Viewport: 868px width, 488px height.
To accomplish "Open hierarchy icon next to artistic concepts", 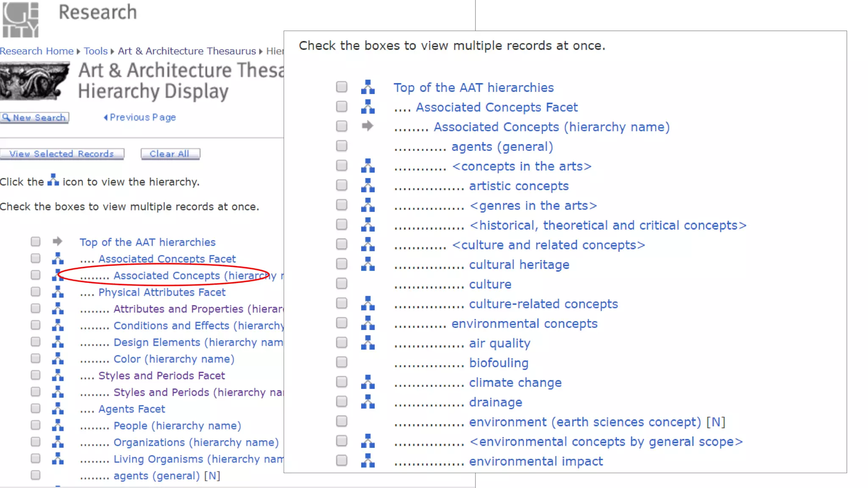I will 367,186.
